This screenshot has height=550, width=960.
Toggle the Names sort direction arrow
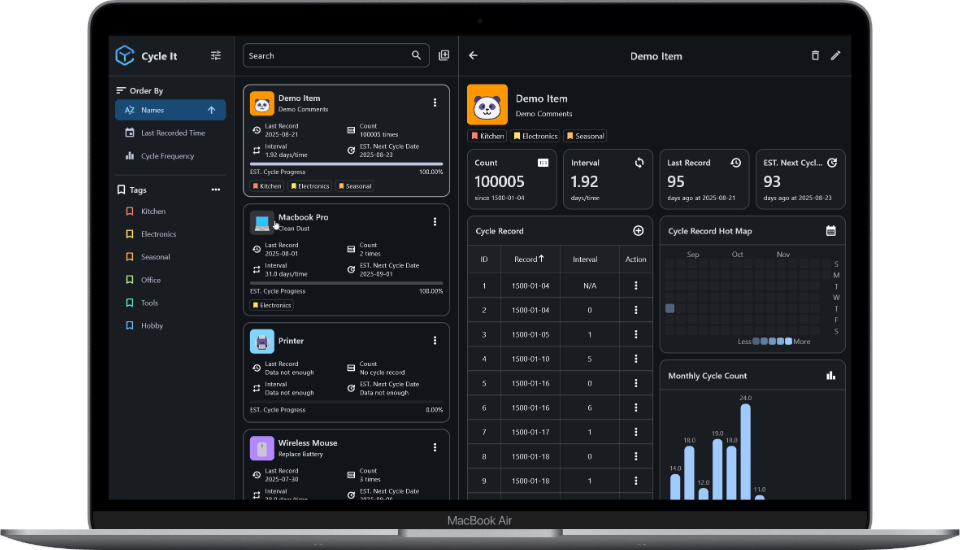point(211,110)
